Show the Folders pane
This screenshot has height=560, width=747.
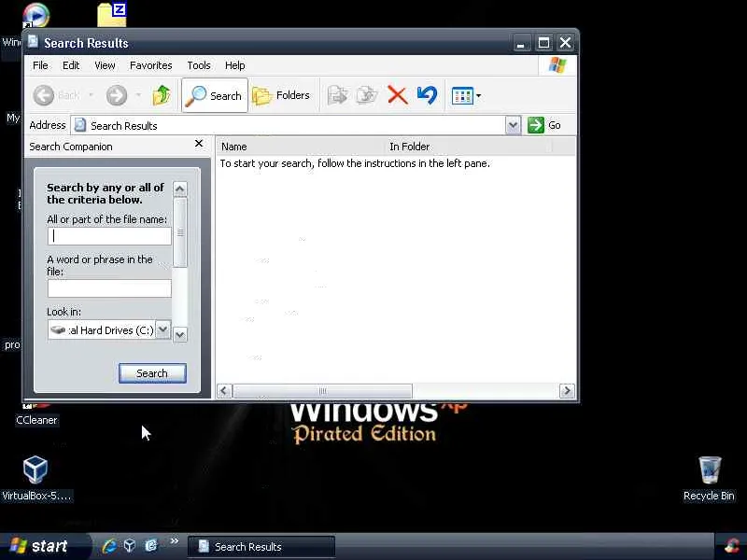point(281,95)
